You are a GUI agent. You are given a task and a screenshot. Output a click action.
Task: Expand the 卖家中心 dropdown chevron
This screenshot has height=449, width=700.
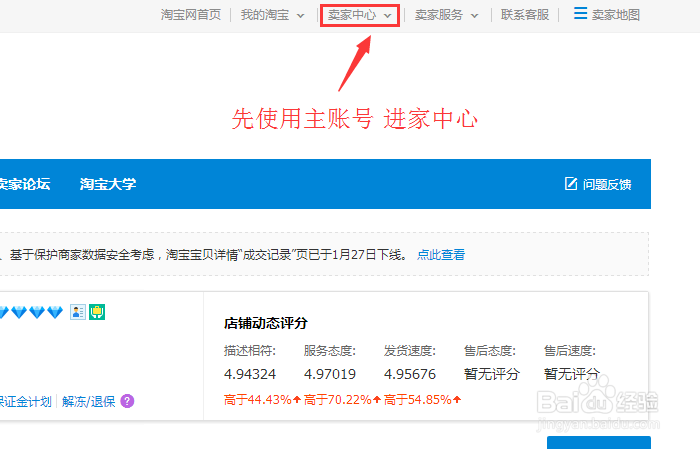[x=388, y=16]
